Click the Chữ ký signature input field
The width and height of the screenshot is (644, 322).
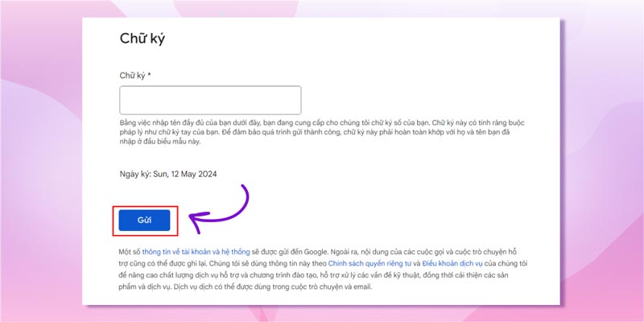(x=210, y=101)
